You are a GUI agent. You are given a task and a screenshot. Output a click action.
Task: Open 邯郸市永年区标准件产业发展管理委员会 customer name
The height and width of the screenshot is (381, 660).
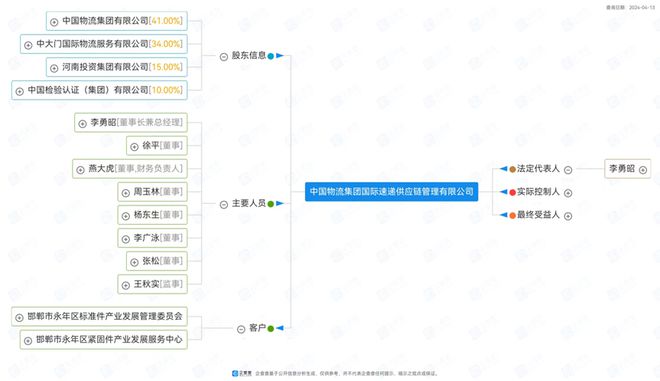click(x=105, y=317)
